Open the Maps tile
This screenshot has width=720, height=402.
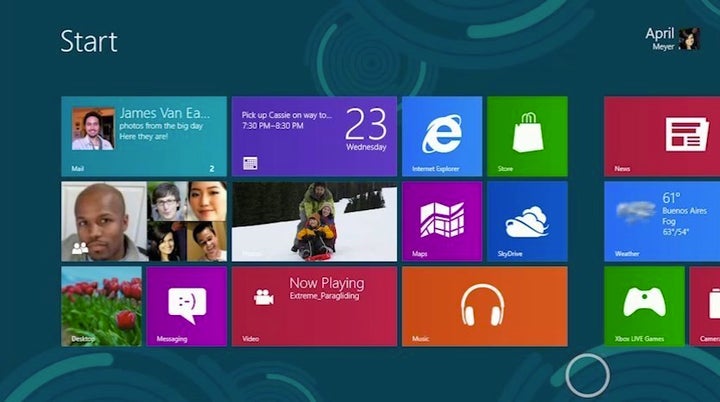(442, 221)
